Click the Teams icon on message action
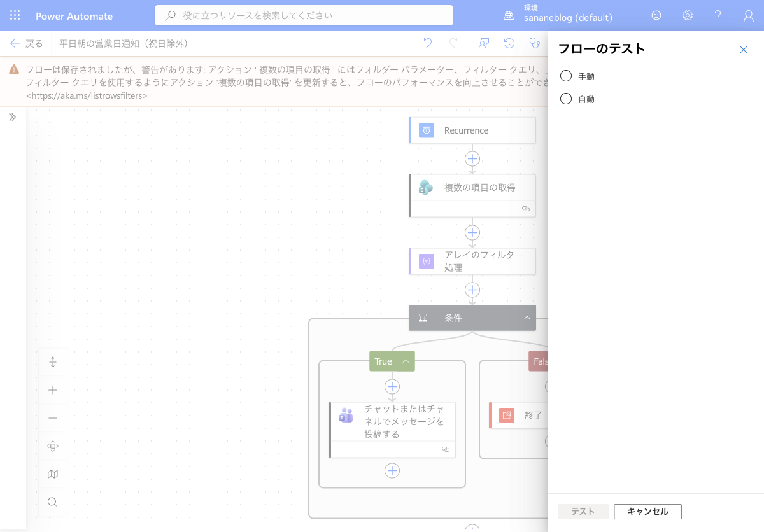Image resolution: width=764 pixels, height=532 pixels. (x=346, y=415)
